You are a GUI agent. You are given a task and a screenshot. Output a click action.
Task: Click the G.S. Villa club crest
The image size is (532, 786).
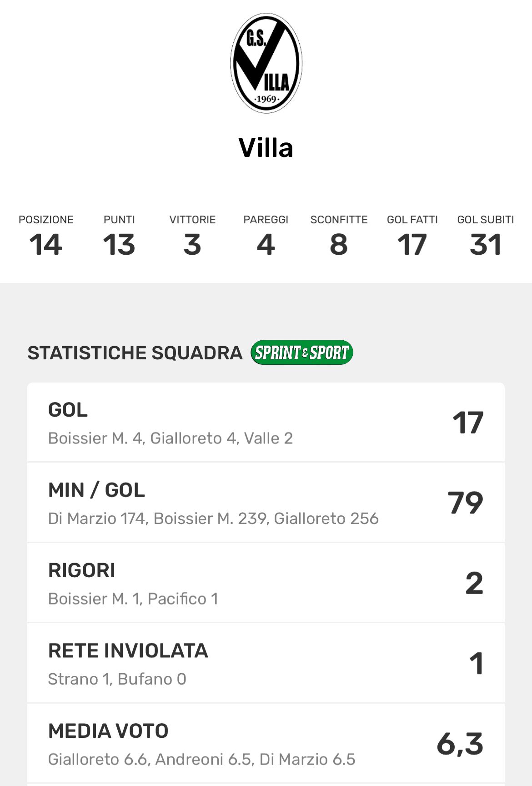pos(266,63)
